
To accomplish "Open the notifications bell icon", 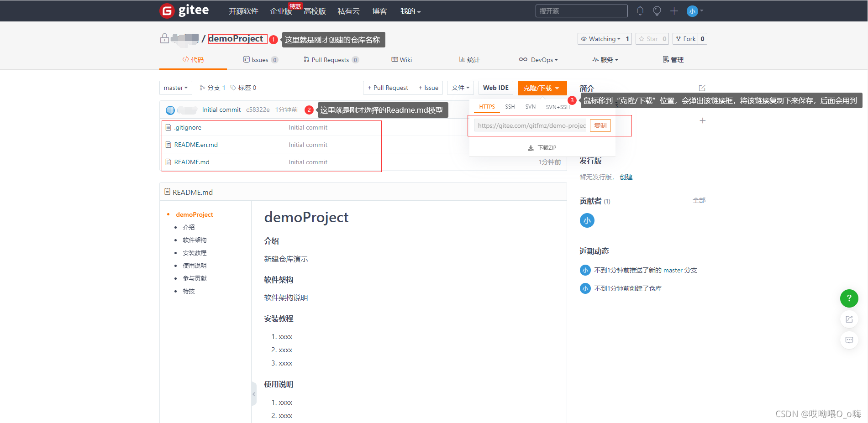I will [640, 11].
